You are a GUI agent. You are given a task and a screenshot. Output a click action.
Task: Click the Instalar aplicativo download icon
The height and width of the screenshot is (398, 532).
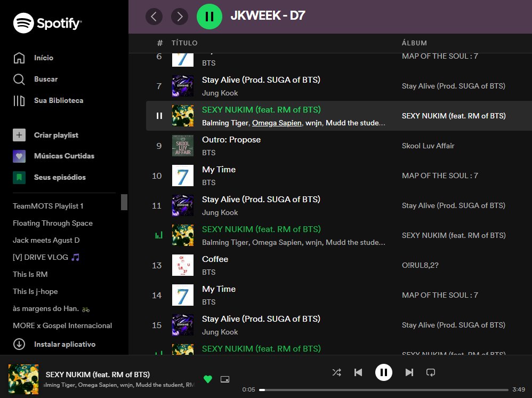(19, 344)
